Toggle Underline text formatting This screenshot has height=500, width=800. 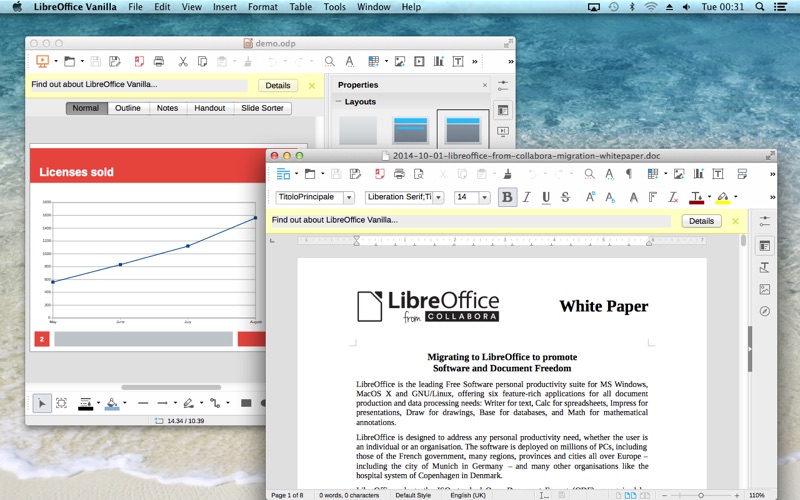tap(546, 197)
